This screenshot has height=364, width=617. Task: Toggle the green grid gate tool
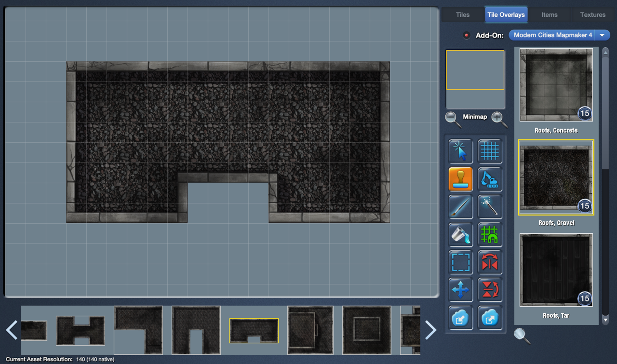(490, 234)
